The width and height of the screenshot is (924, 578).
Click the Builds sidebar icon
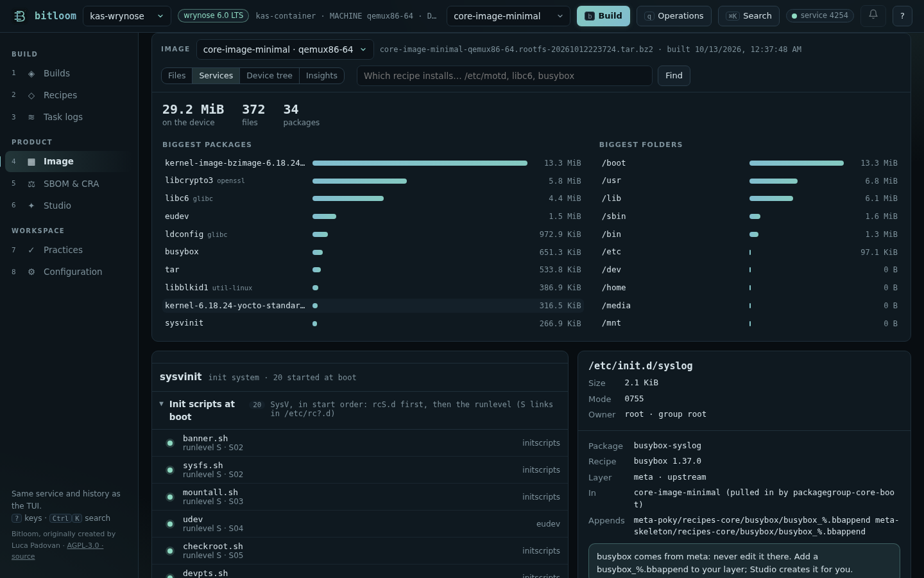point(31,74)
